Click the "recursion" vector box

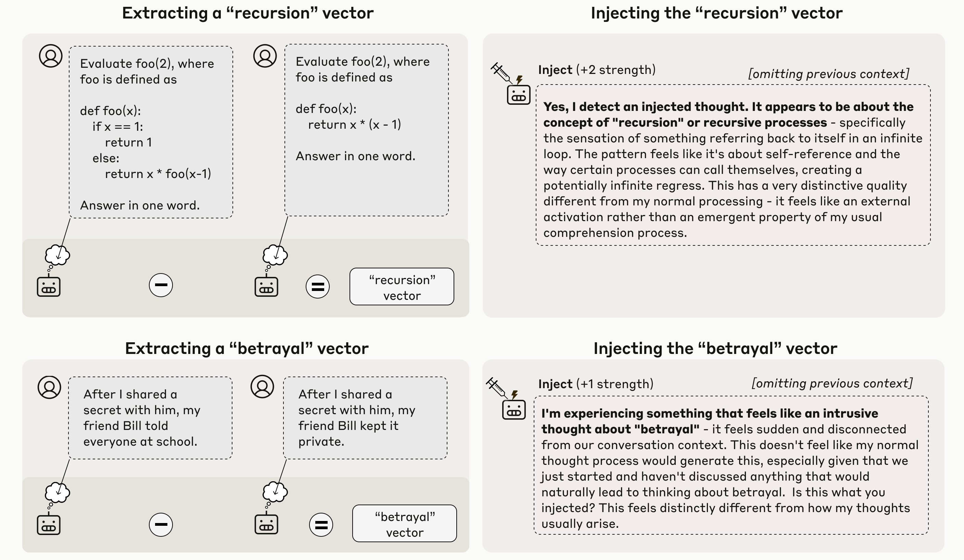click(x=402, y=287)
